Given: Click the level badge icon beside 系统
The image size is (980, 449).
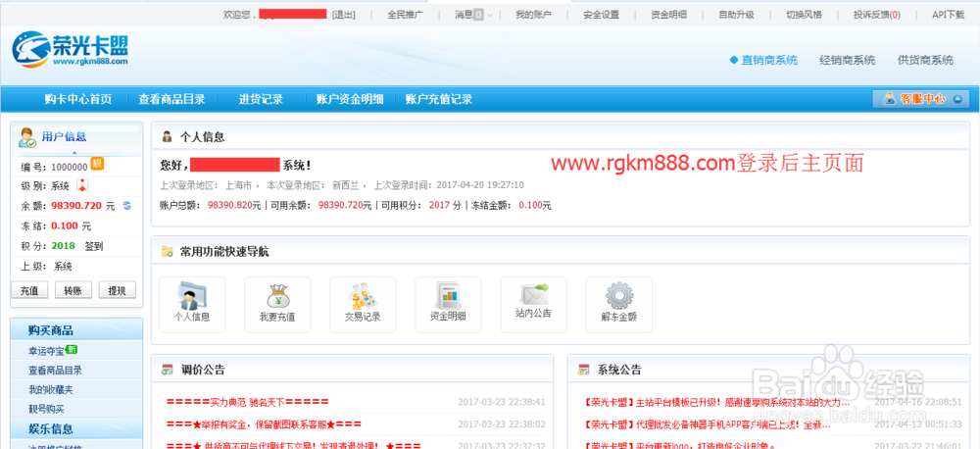Looking at the screenshot, I should click(81, 185).
